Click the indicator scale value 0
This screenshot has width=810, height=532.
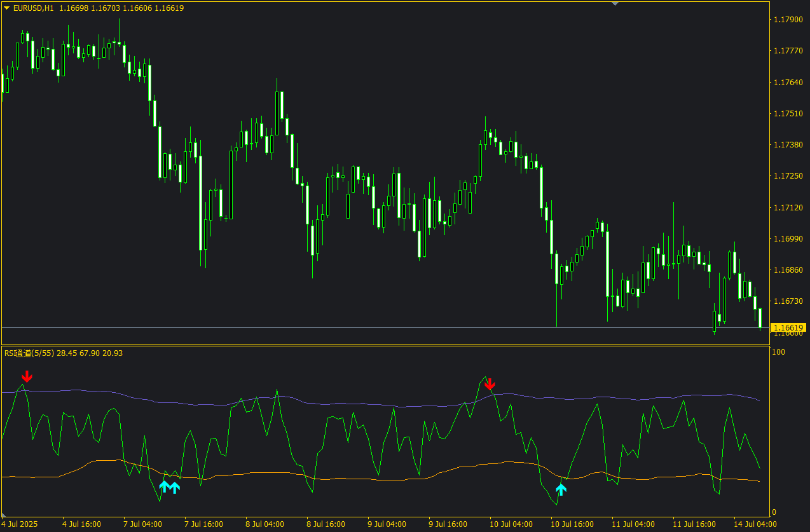774,512
